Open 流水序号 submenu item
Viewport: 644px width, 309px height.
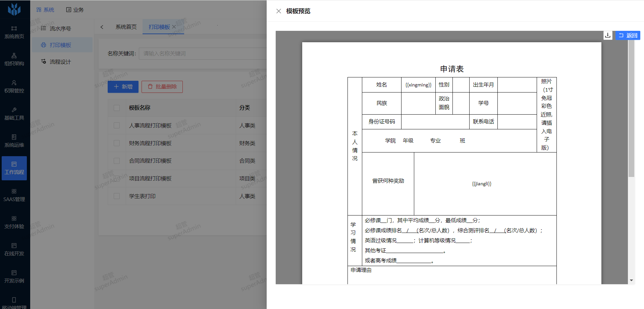[x=62, y=28]
